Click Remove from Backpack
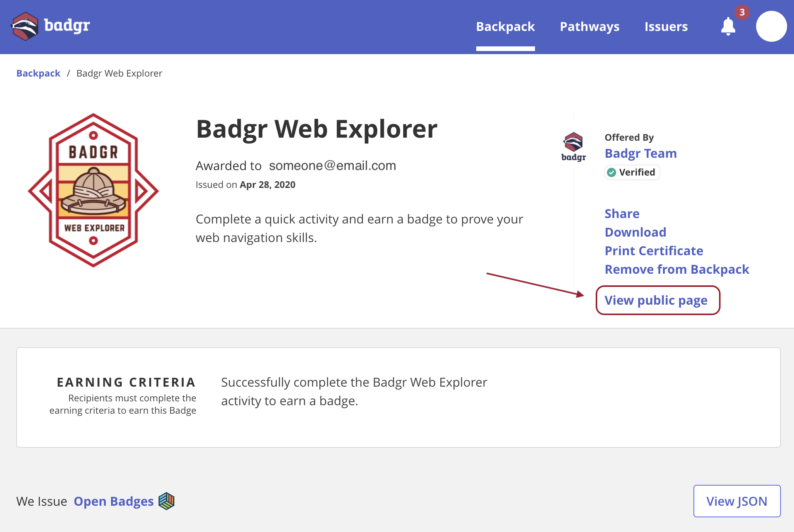The height and width of the screenshot is (532, 794). pos(676,269)
